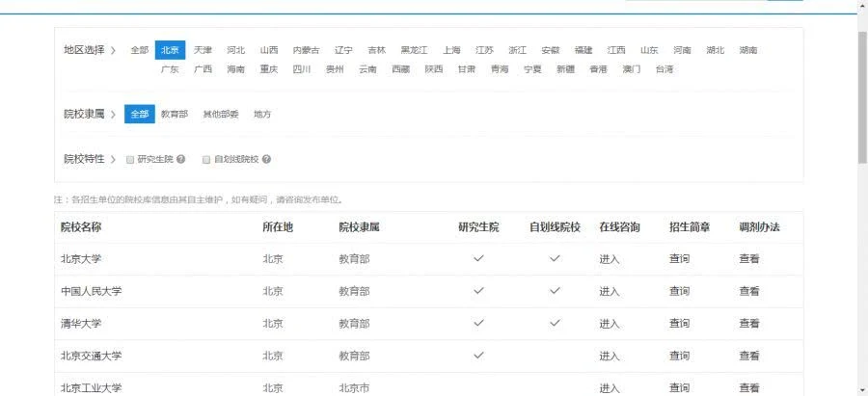
Task: Select 上海 region filter
Action: click(x=452, y=50)
